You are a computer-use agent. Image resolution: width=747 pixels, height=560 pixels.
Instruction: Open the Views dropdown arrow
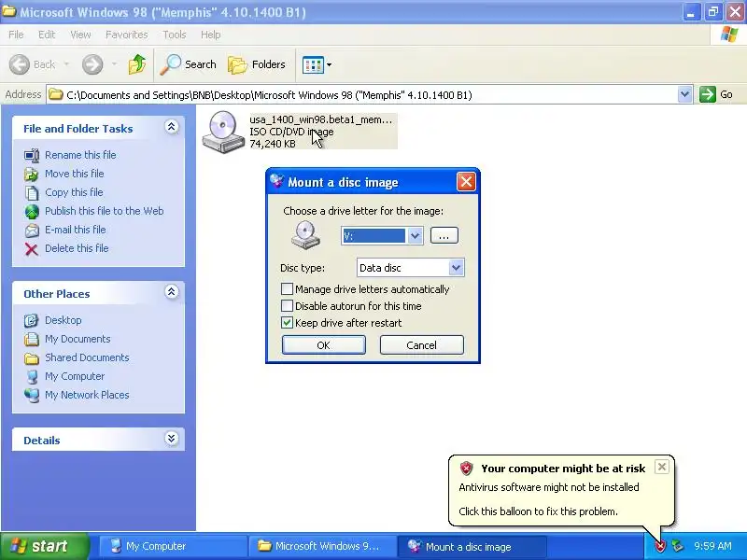(x=329, y=64)
